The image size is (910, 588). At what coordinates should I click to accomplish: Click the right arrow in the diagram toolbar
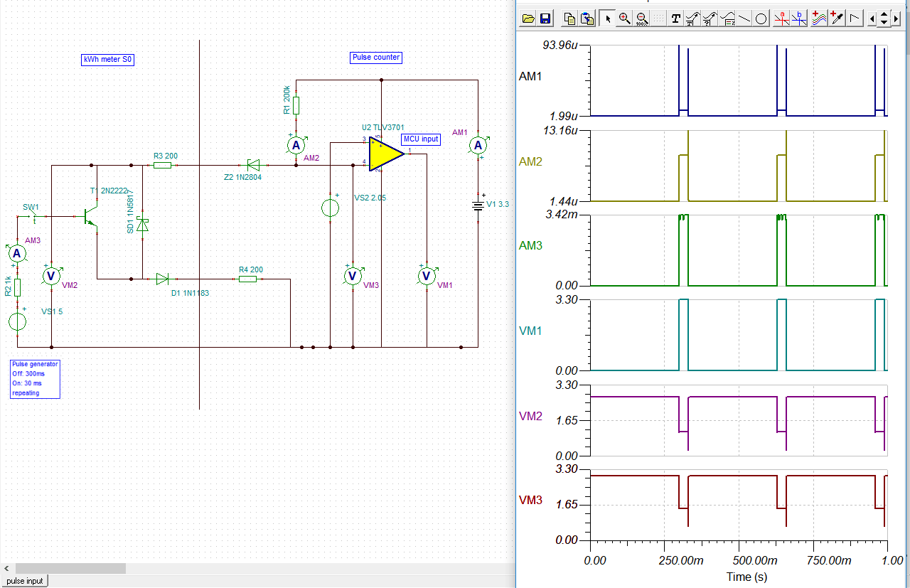(894, 19)
